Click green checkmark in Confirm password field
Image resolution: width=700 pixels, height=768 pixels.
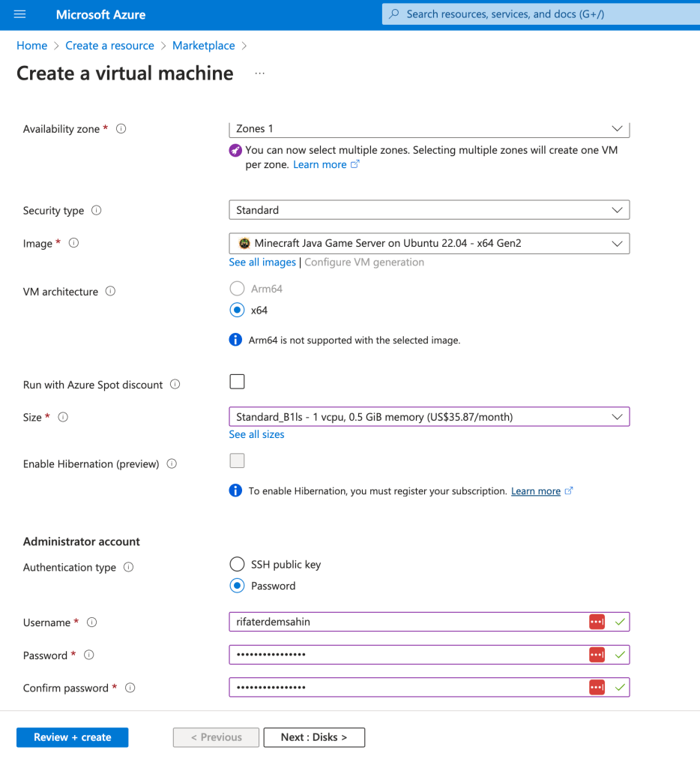click(620, 688)
